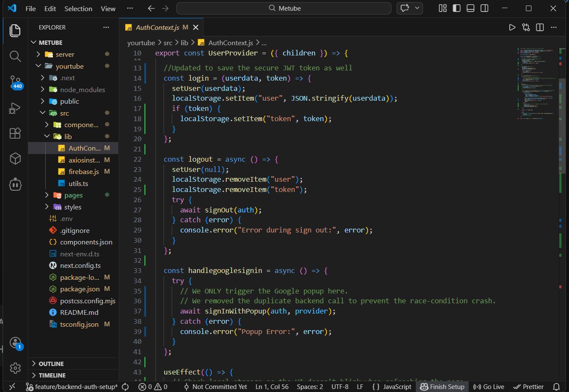Toggle the Primary Side Bar layout button
The height and width of the screenshot is (392, 569).
[457, 8]
